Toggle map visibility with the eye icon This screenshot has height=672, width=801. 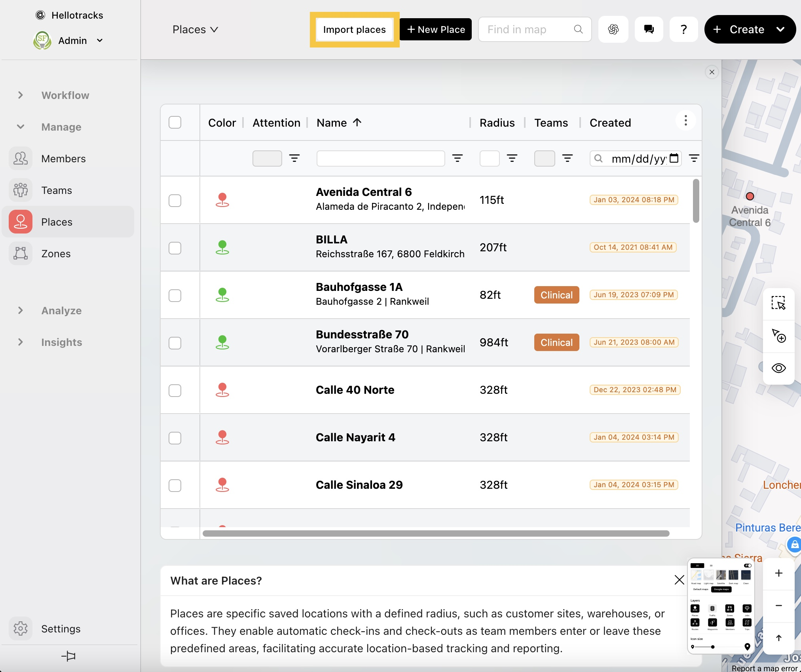pyautogui.click(x=778, y=368)
